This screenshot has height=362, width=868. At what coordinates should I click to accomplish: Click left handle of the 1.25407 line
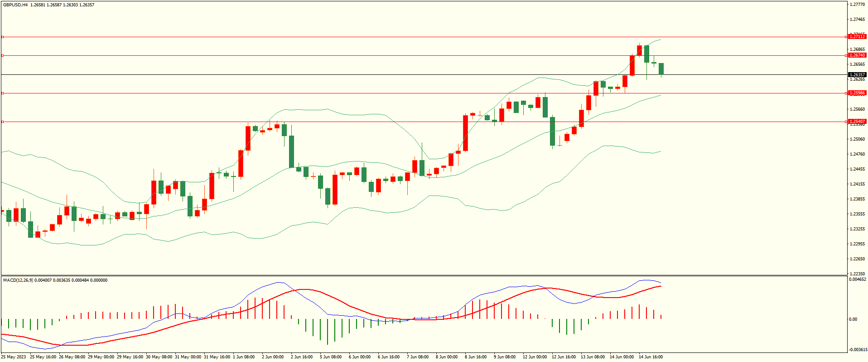[x=2, y=122]
